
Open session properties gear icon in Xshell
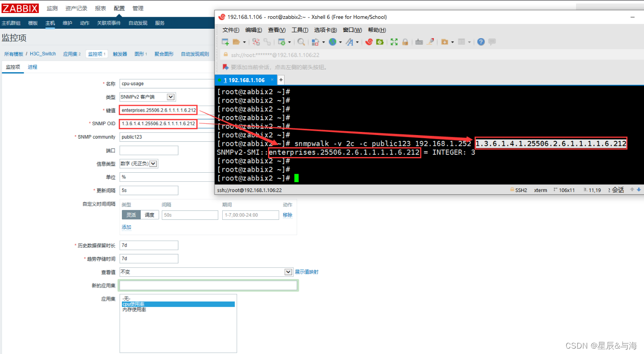click(x=281, y=42)
